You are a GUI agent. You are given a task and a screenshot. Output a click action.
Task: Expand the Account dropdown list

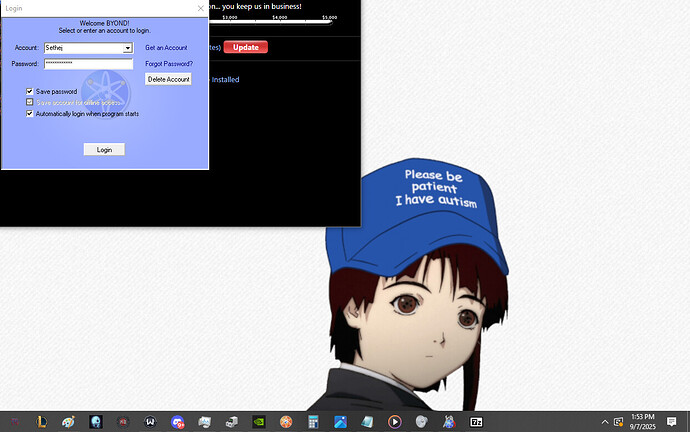(128, 48)
